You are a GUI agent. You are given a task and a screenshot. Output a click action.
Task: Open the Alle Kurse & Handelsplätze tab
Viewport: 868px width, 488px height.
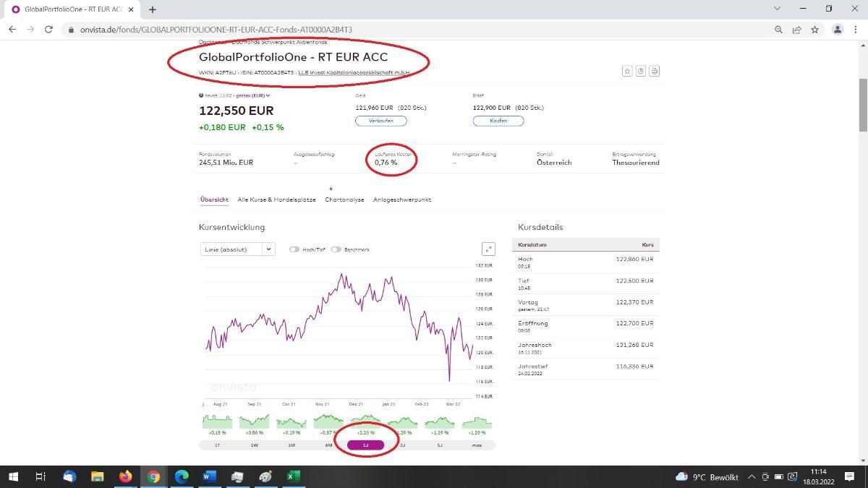(276, 200)
